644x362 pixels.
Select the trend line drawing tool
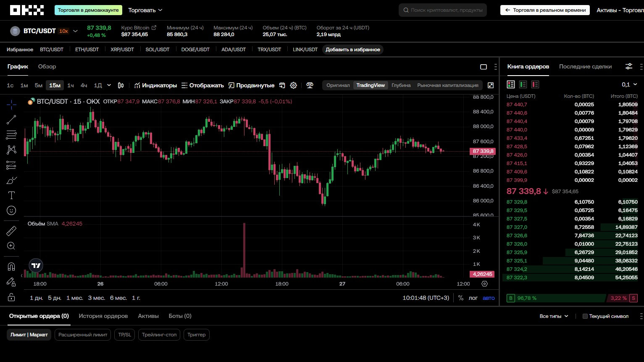(11, 120)
